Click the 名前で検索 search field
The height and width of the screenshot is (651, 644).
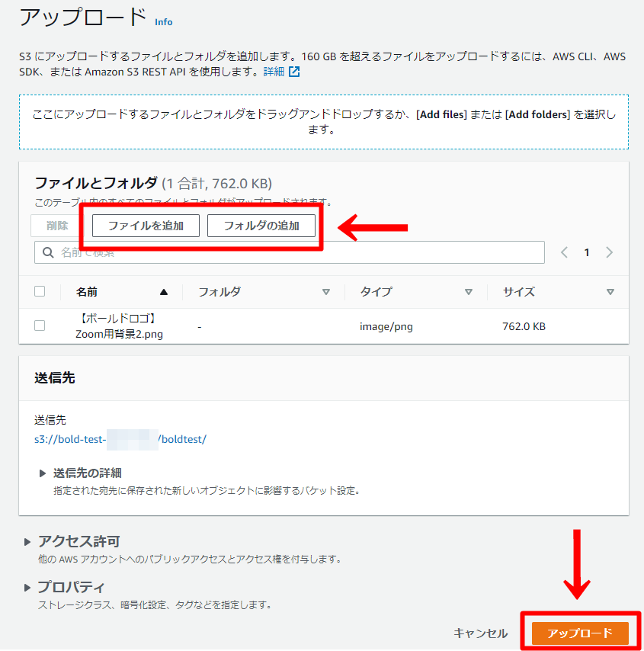297,252
